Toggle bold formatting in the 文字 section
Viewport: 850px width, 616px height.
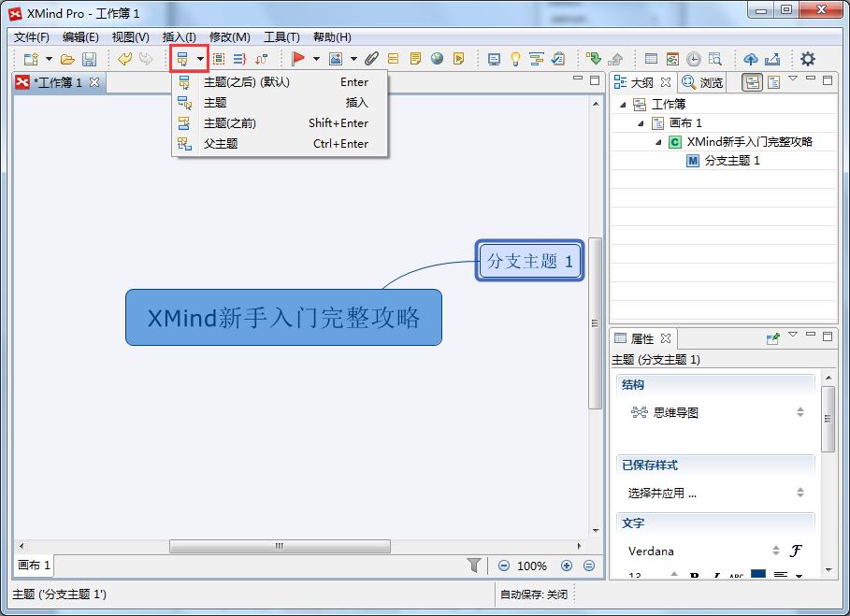pos(696,573)
